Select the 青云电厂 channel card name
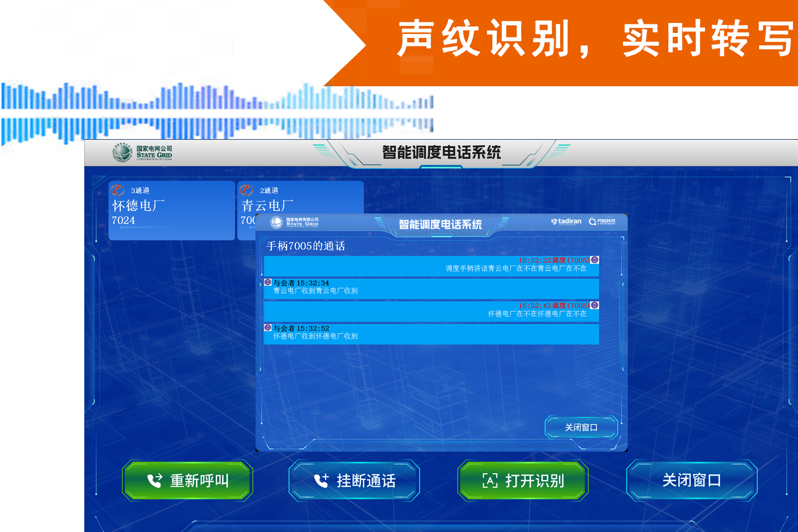 267,205
